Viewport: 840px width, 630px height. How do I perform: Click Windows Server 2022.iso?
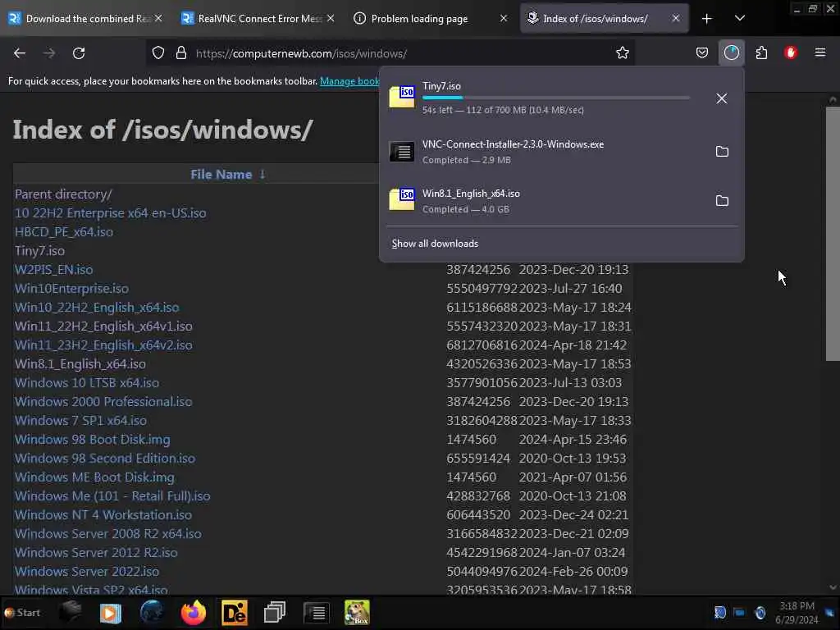coord(87,572)
